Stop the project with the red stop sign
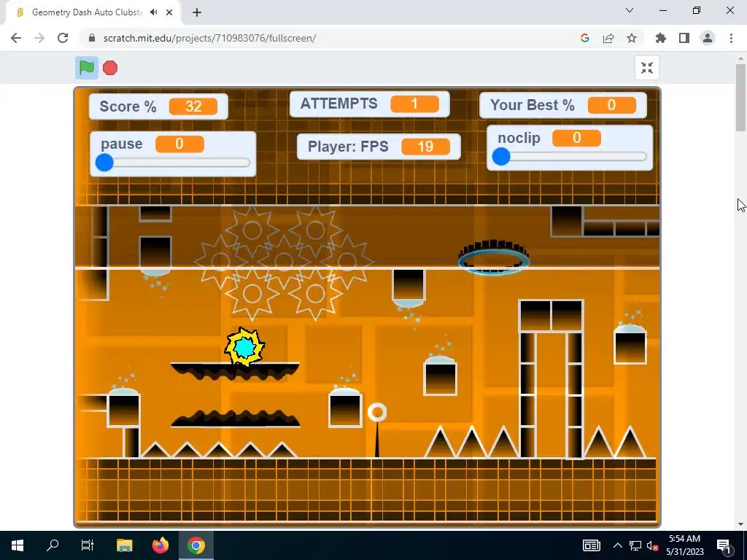Image resolution: width=747 pixels, height=560 pixels. coord(110,68)
